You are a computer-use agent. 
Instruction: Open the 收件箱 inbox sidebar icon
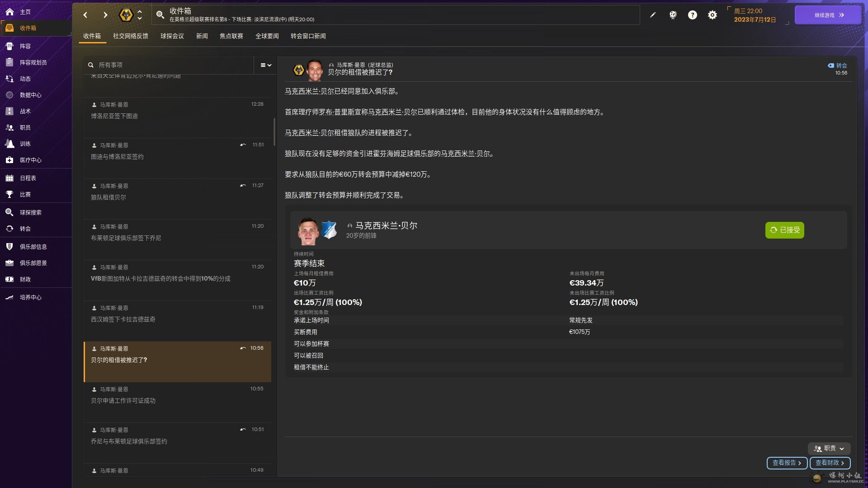click(x=9, y=28)
